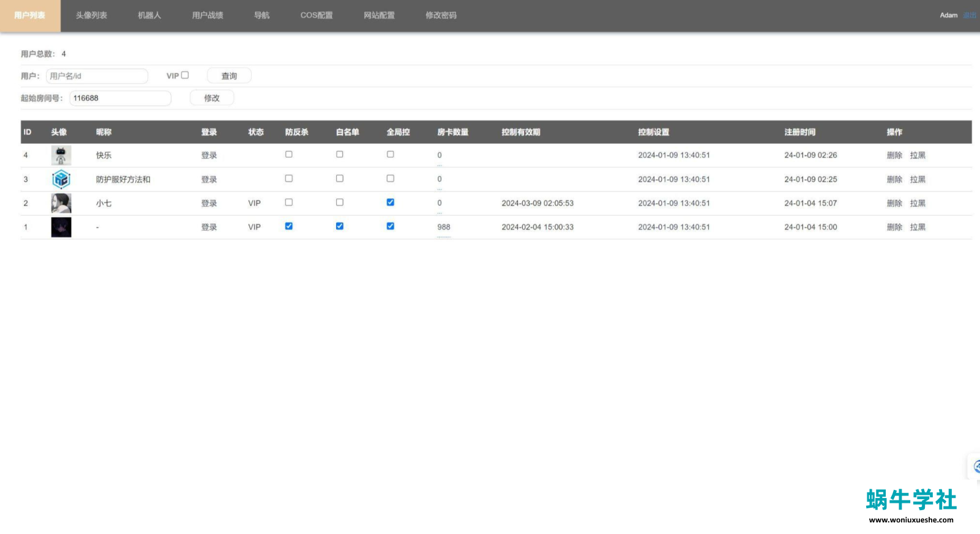Enable 白名单 for user 防护服好方法和
Screen dimensions: 980x534
click(x=340, y=179)
